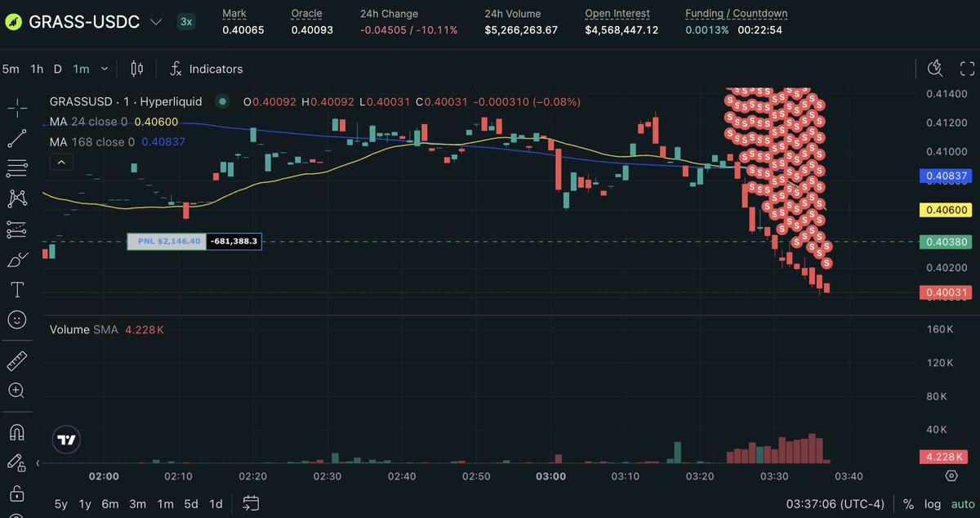Image resolution: width=980 pixels, height=518 pixels.
Task: Open the quick search lightning icon
Action: click(936, 69)
